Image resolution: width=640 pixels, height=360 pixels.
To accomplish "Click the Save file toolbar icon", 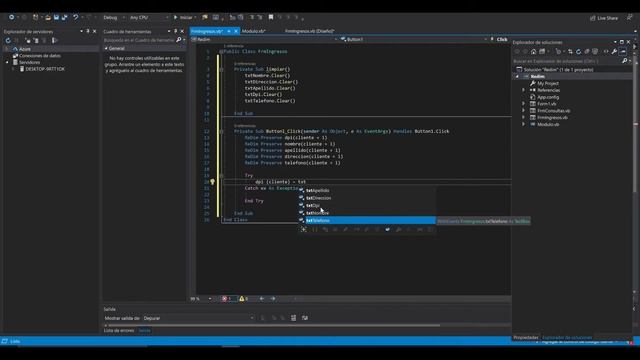I will pos(56,18).
